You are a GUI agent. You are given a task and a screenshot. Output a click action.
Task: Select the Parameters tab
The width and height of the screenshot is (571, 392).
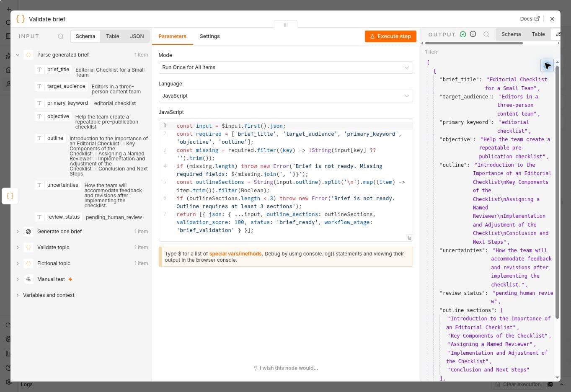(x=172, y=36)
